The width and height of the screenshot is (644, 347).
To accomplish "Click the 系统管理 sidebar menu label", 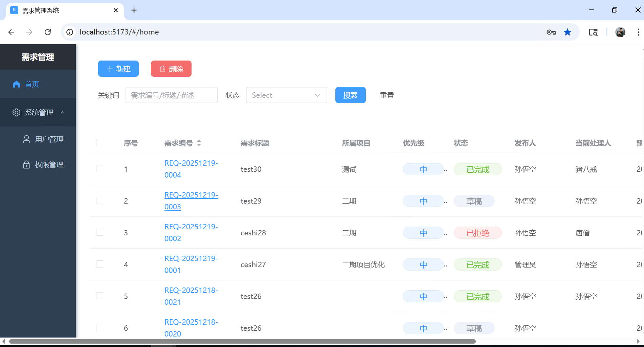I will click(39, 112).
